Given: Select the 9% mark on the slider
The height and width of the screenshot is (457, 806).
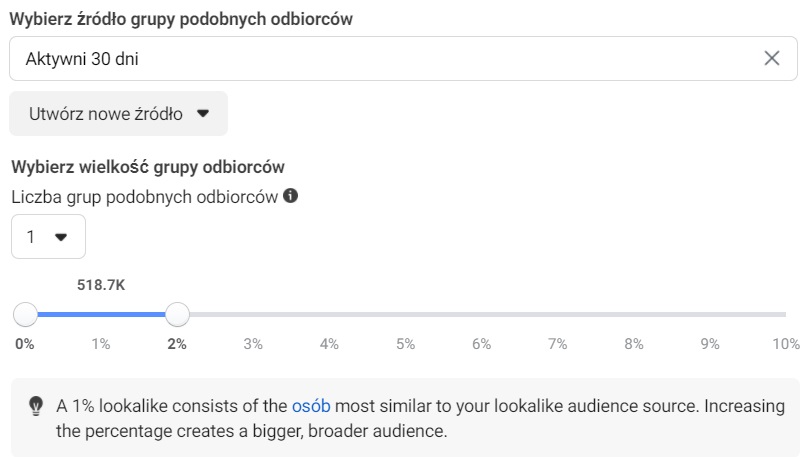Looking at the screenshot, I should (710, 344).
